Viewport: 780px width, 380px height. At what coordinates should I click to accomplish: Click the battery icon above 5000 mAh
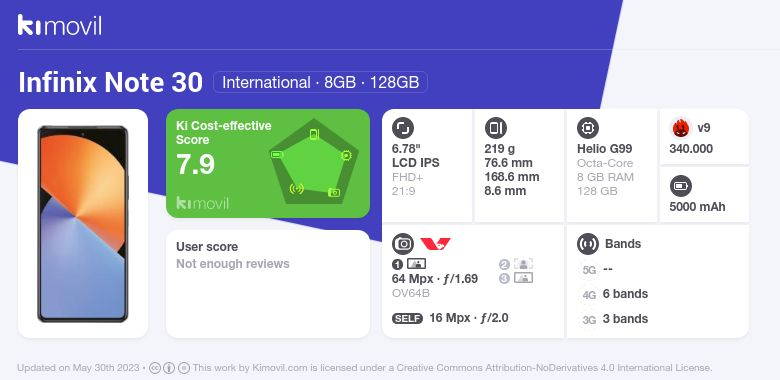(681, 187)
